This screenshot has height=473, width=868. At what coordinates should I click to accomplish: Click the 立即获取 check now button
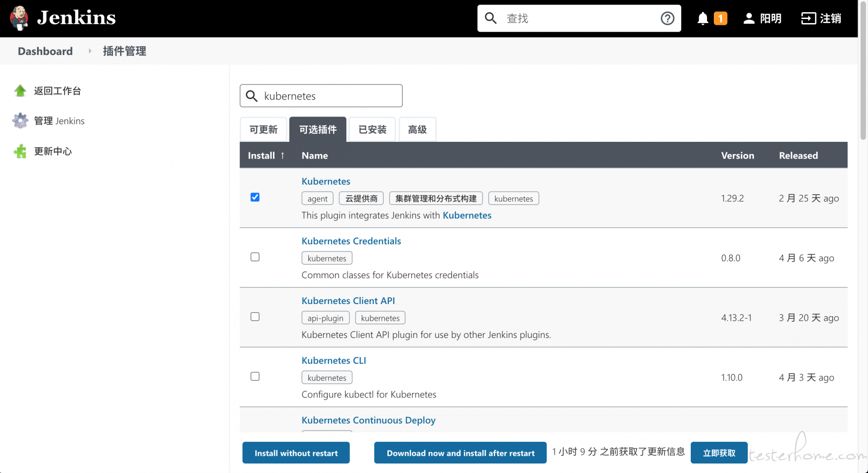click(x=719, y=453)
